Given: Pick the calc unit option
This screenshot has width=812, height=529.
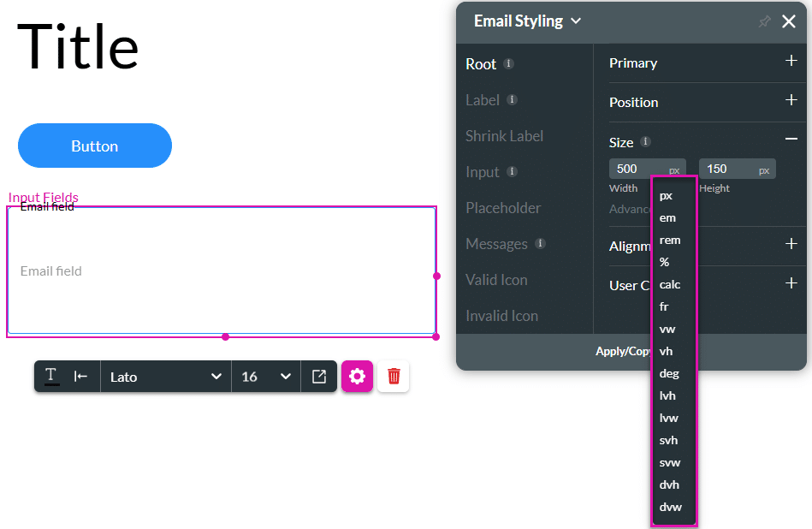Looking at the screenshot, I should (x=670, y=285).
